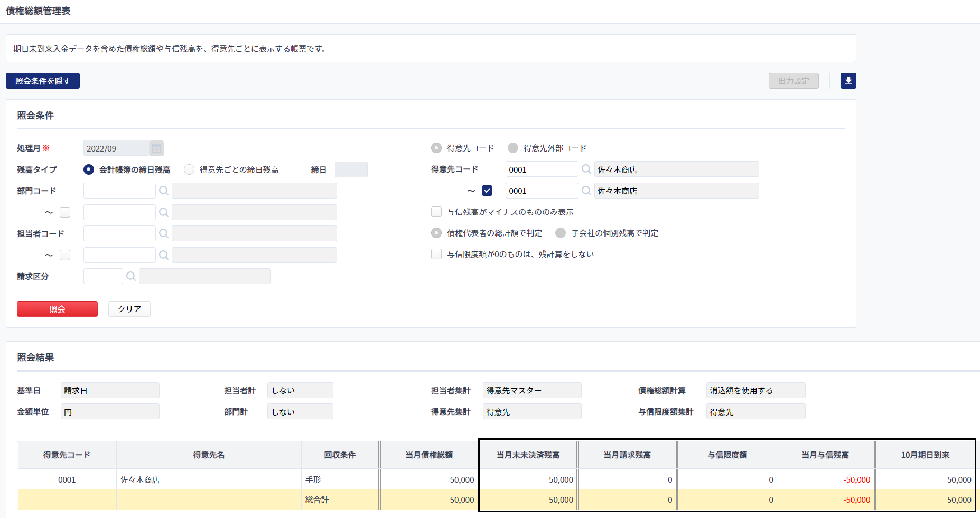Click second 部門コード range input field
The width and height of the screenshot is (980, 518).
[119, 212]
